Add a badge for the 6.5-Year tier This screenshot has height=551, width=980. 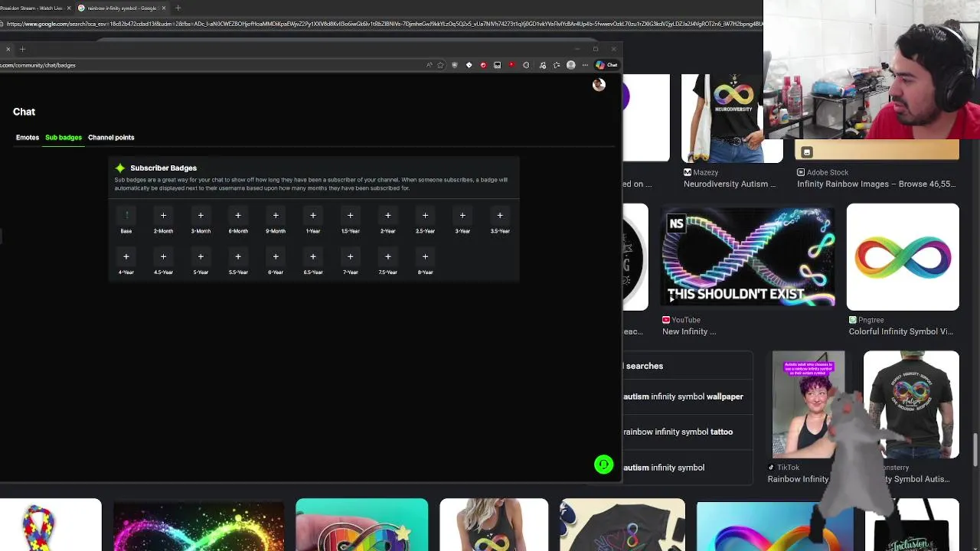tap(313, 257)
